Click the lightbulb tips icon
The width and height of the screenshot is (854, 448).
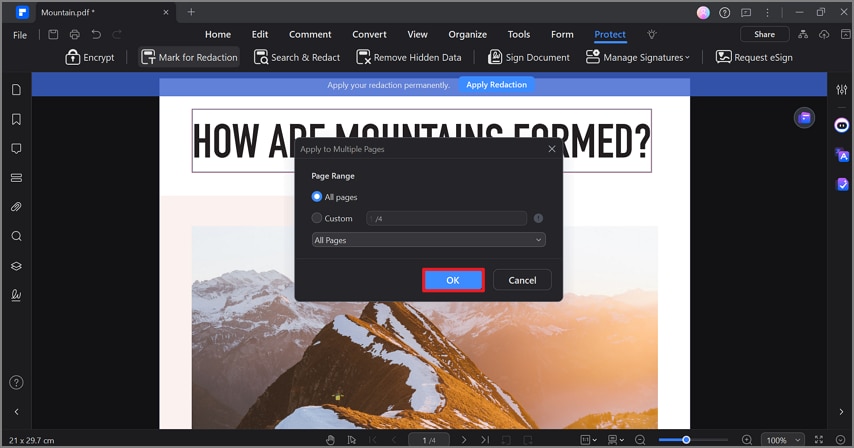[651, 34]
